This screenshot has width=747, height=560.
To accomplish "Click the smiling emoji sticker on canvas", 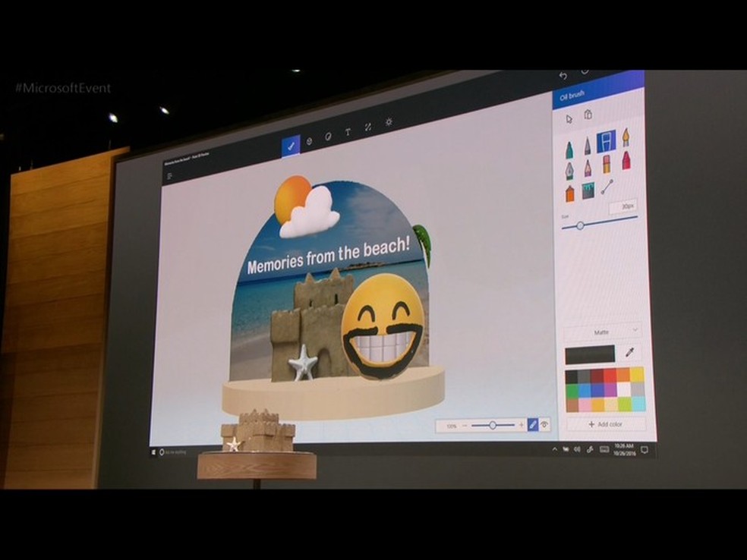I will coord(383,326).
